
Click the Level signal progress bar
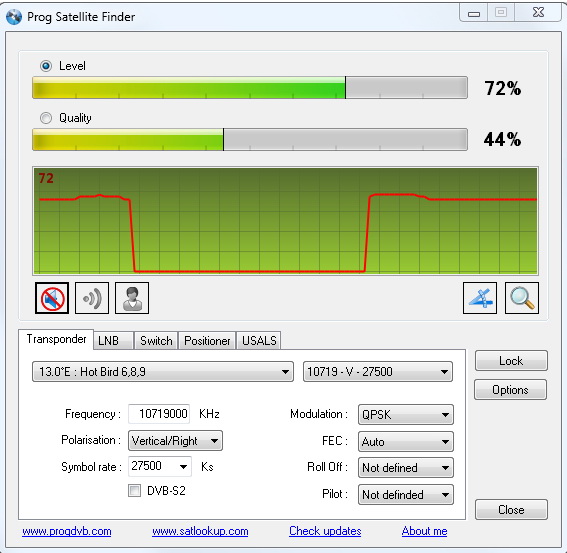tap(250, 88)
